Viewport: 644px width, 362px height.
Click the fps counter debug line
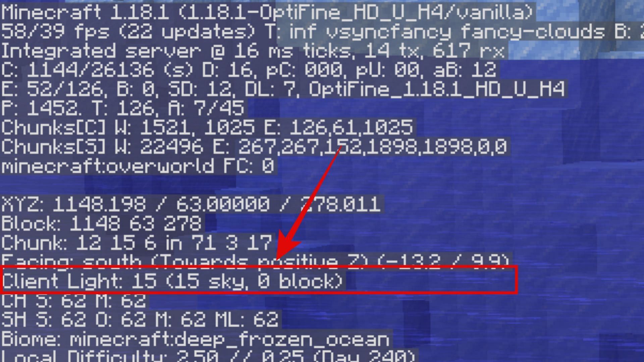(322, 32)
